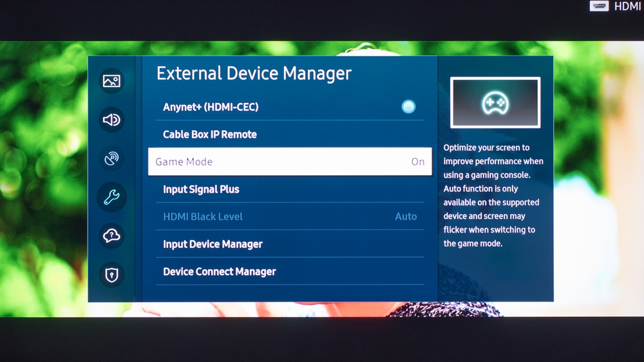Select the General wrench icon
644x362 pixels.
tap(111, 197)
